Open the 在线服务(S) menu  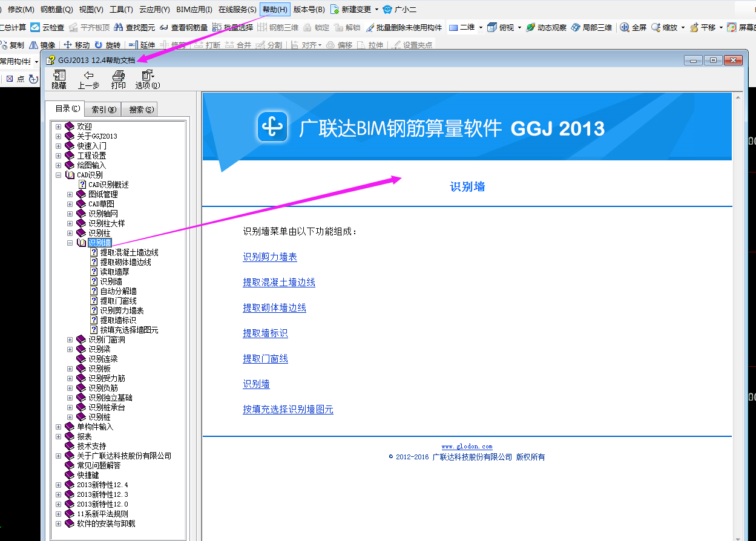237,10
